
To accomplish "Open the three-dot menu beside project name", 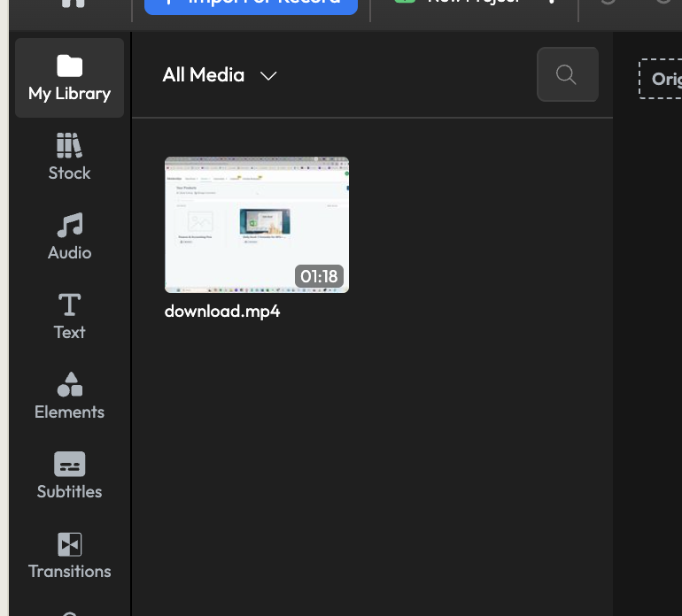I will pos(551,3).
